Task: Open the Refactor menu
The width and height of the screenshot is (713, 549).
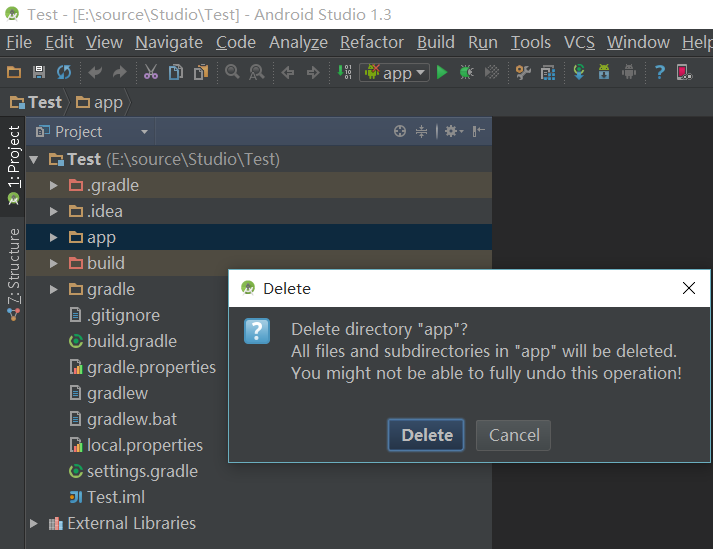Action: click(372, 42)
